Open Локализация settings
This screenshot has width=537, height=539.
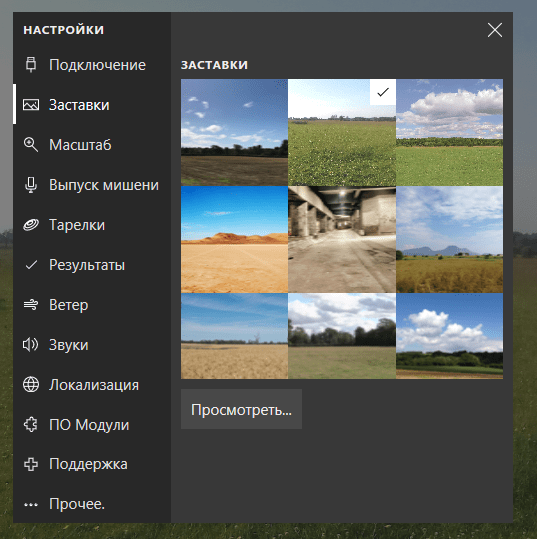(92, 385)
